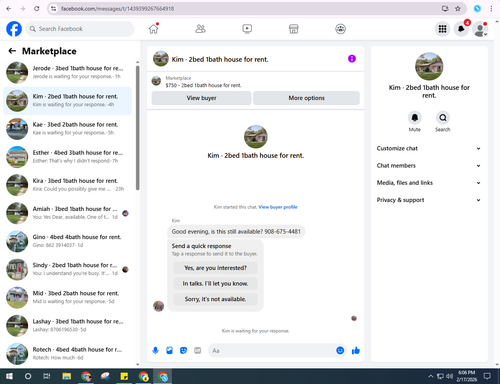The height and width of the screenshot is (384, 500).
Task: Click Kim's avatar beside the message
Action: tap(158, 306)
